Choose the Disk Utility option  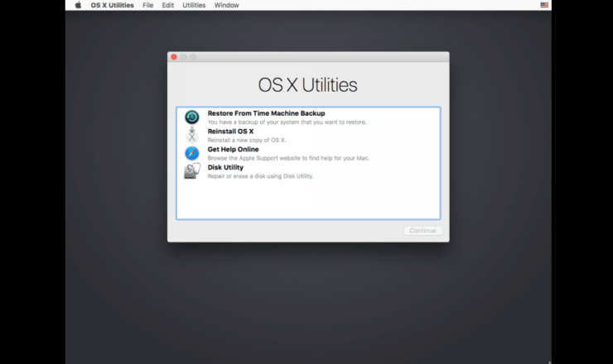(308, 171)
